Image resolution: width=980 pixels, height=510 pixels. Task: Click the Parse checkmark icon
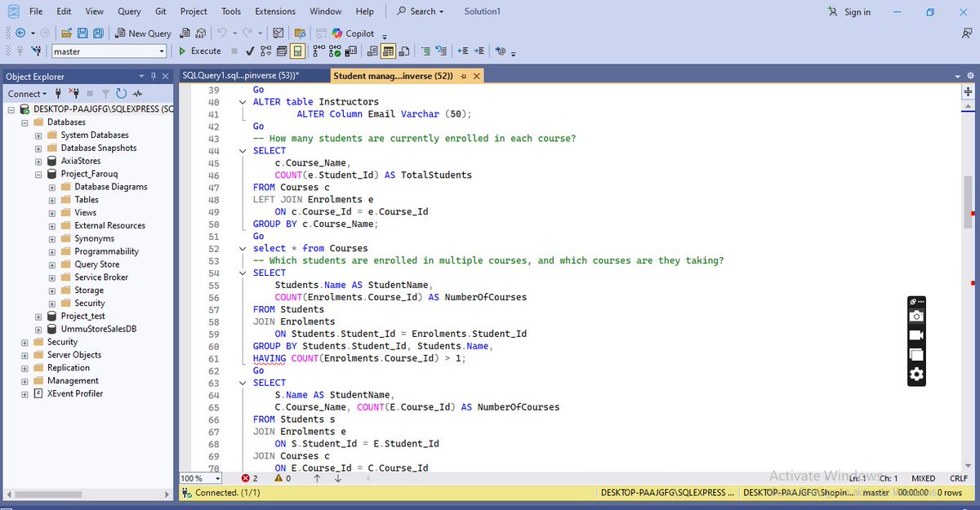click(250, 51)
